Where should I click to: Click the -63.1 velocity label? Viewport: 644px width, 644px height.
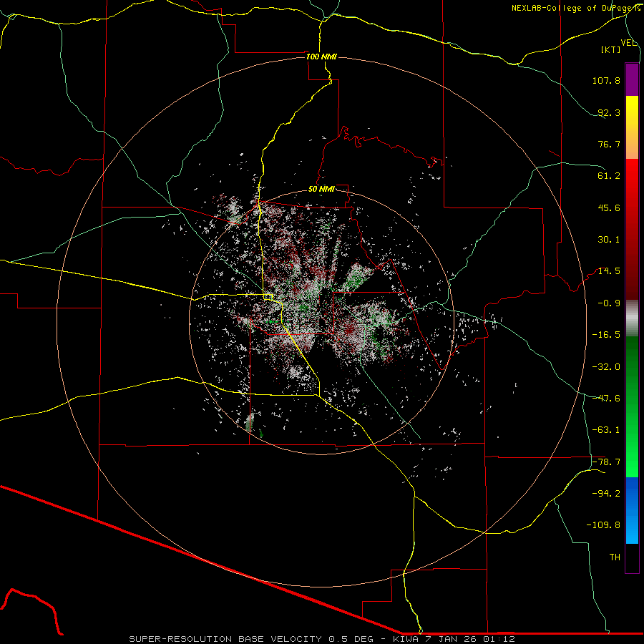pyautogui.click(x=606, y=430)
